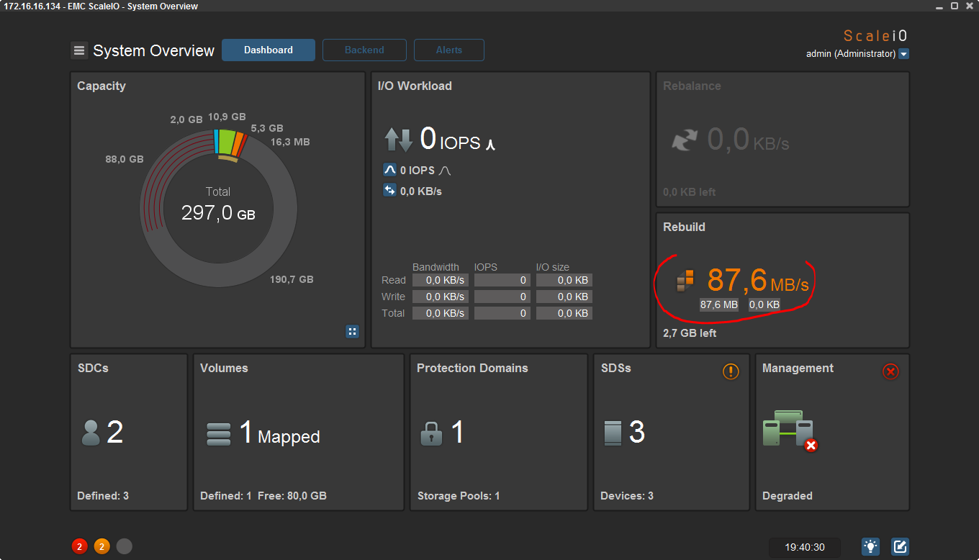Screen dimensions: 979x560
Task: Select the Dashboard button
Action: (269, 50)
